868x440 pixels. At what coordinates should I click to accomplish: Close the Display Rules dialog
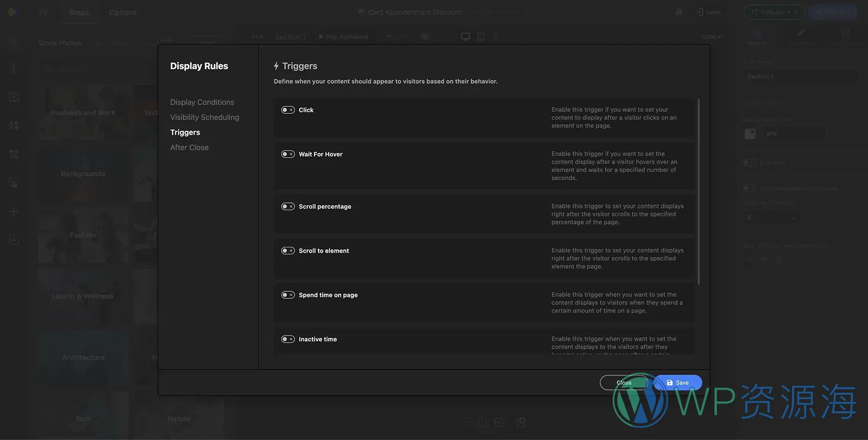624,383
